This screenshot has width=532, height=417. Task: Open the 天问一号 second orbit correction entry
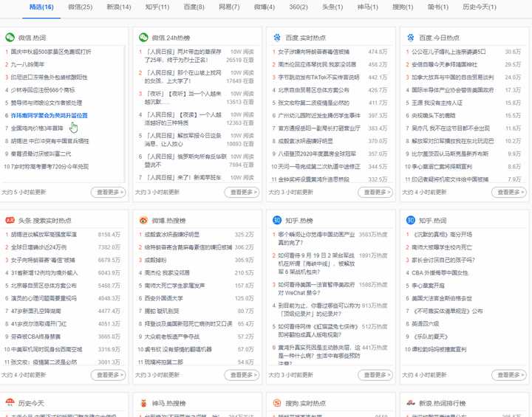(x=319, y=167)
